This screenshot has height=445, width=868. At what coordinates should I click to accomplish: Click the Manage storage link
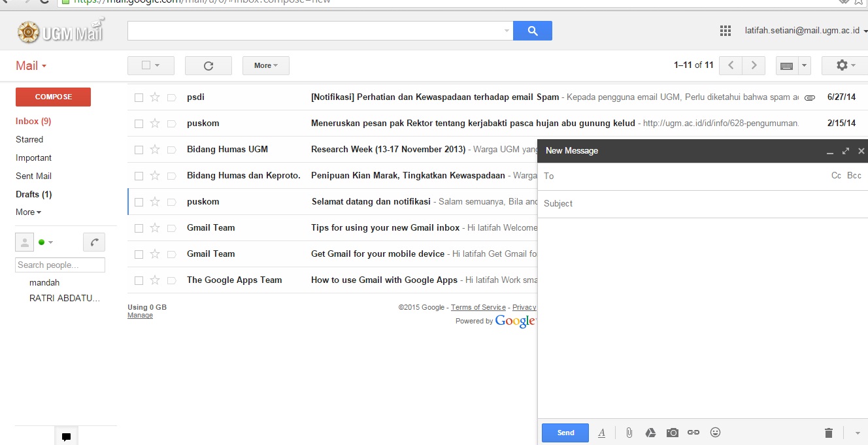[140, 315]
